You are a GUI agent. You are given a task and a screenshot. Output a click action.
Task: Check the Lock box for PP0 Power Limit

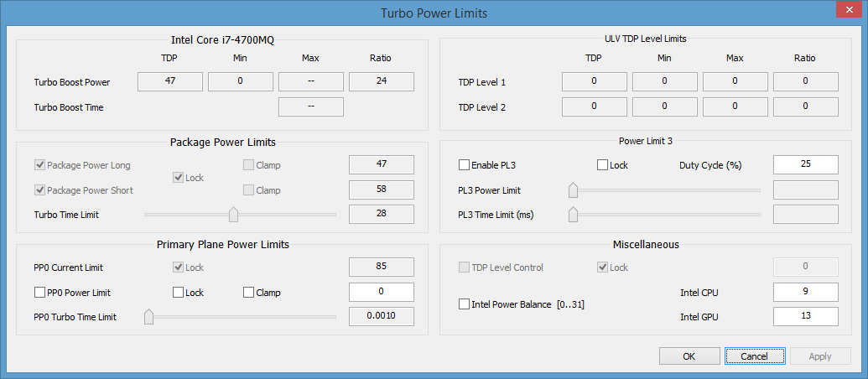click(x=179, y=292)
